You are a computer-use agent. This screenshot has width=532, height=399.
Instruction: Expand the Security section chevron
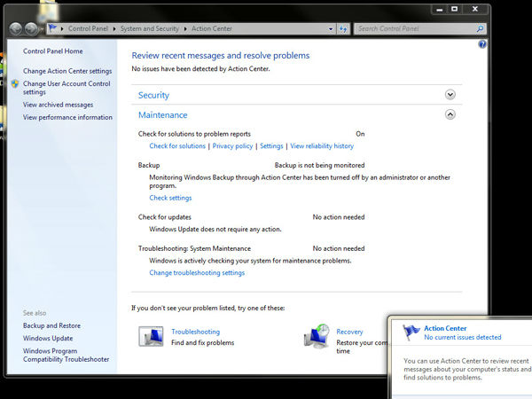pos(450,95)
